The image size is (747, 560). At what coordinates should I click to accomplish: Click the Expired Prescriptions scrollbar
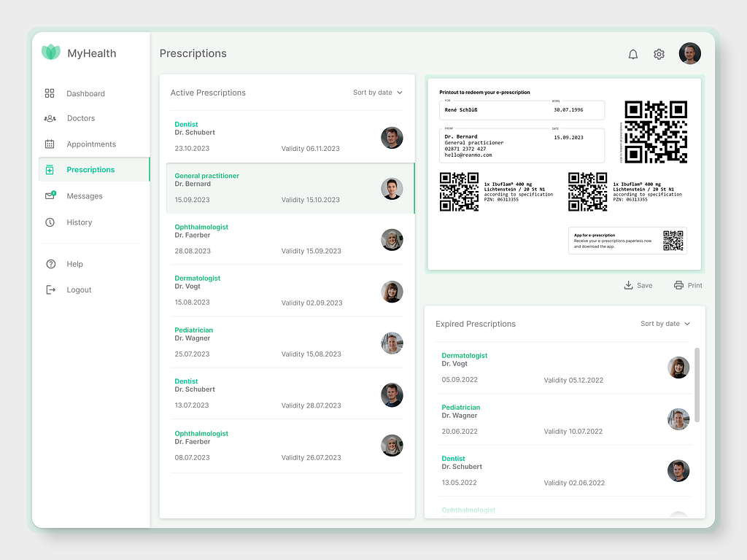697,384
